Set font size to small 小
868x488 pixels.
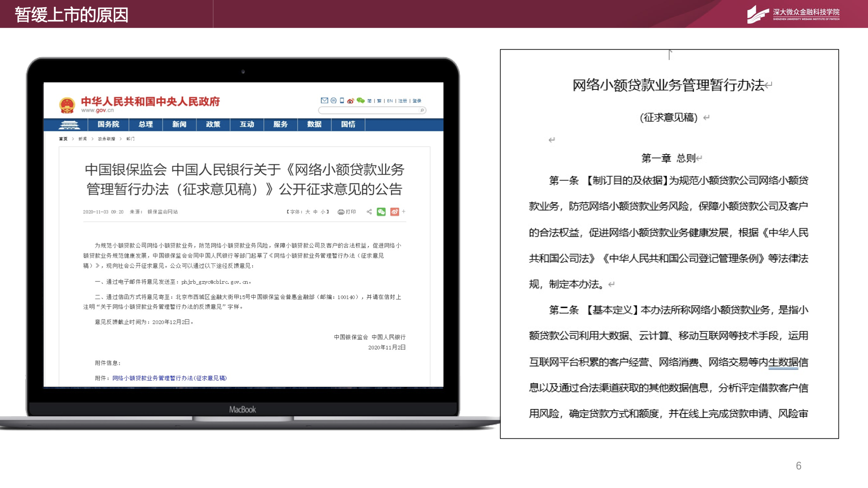click(323, 211)
